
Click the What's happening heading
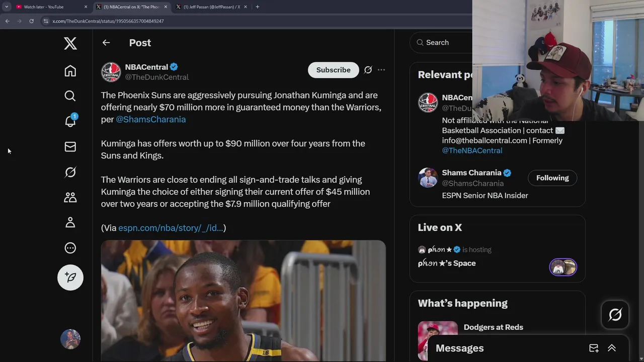[x=462, y=303]
